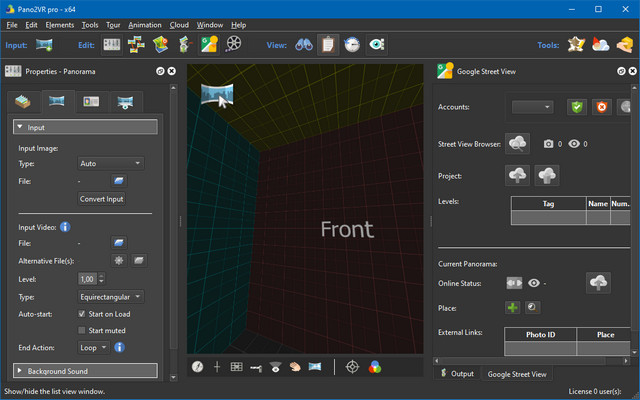
Task: Click the green plus Place button
Action: click(x=512, y=308)
